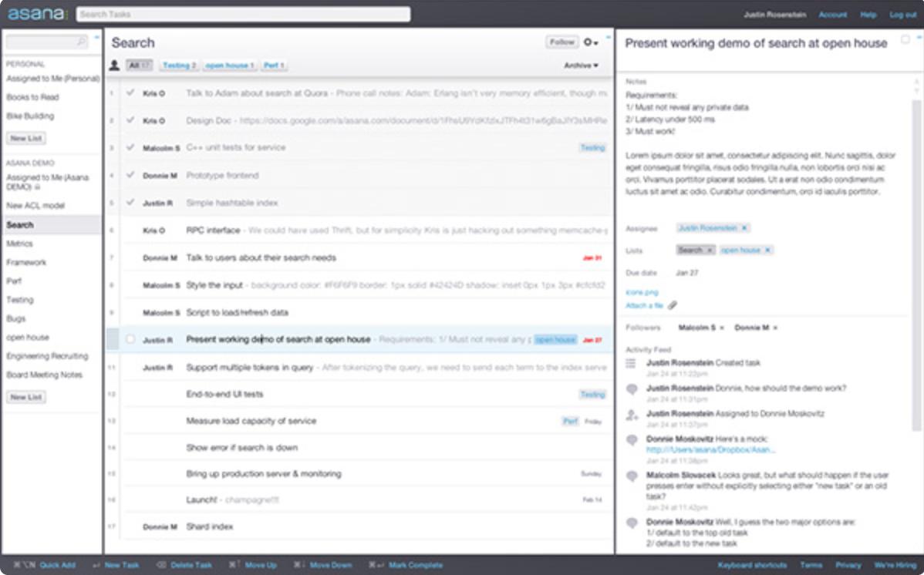Focus the Search Tasks input field
This screenshot has width=924, height=575.
pos(244,14)
